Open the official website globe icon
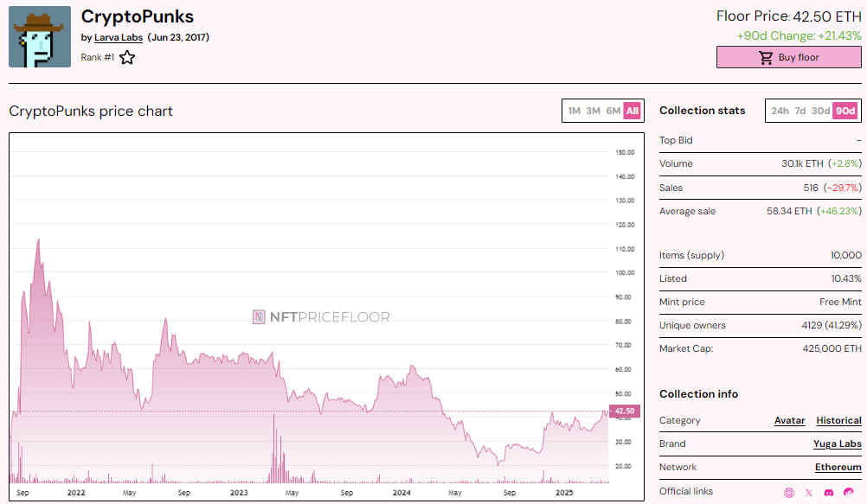867x504 pixels. pos(789,493)
